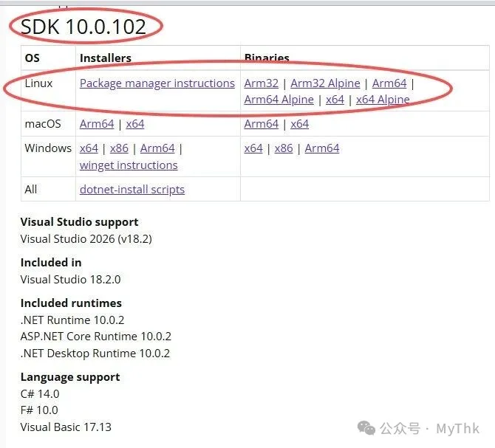This screenshot has width=495, height=448.
Task: Download macOS x64 binaries
Action: pyautogui.click(x=300, y=124)
